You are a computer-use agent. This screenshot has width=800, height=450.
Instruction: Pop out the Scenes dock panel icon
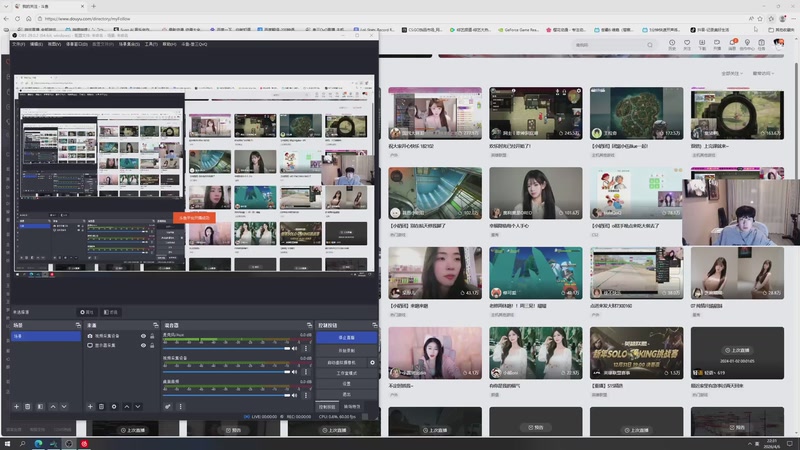coord(78,325)
